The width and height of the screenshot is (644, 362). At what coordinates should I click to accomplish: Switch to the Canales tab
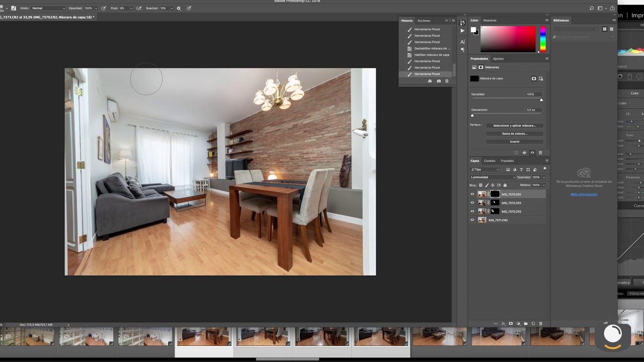(490, 161)
